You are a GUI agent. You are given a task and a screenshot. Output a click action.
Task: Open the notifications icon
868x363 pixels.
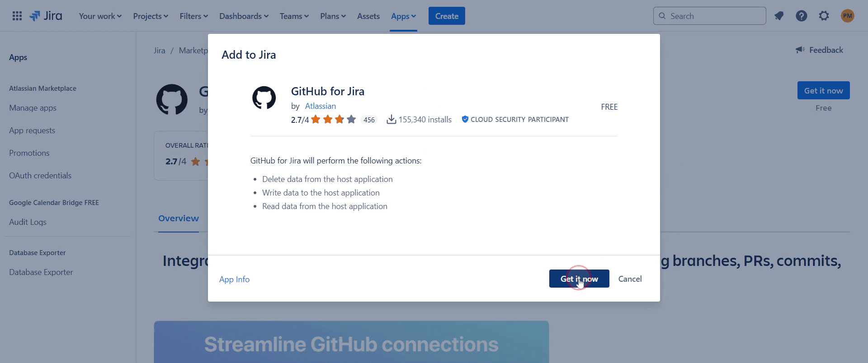(x=778, y=16)
